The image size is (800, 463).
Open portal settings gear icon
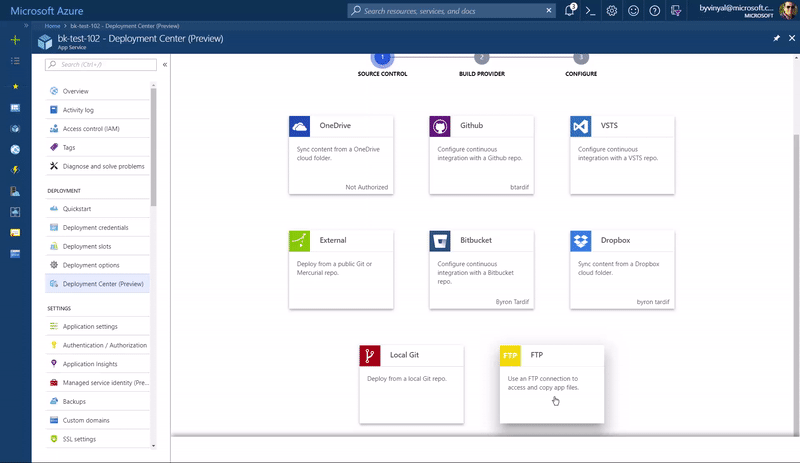coord(613,10)
